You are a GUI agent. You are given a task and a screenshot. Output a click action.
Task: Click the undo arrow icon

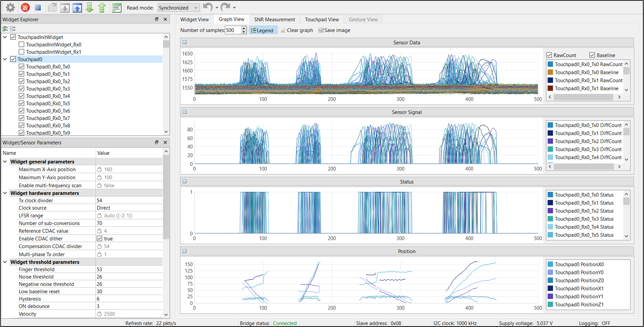(x=208, y=7)
